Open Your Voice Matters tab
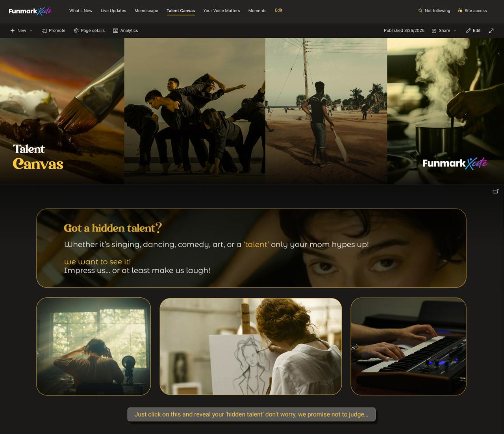 pyautogui.click(x=222, y=11)
